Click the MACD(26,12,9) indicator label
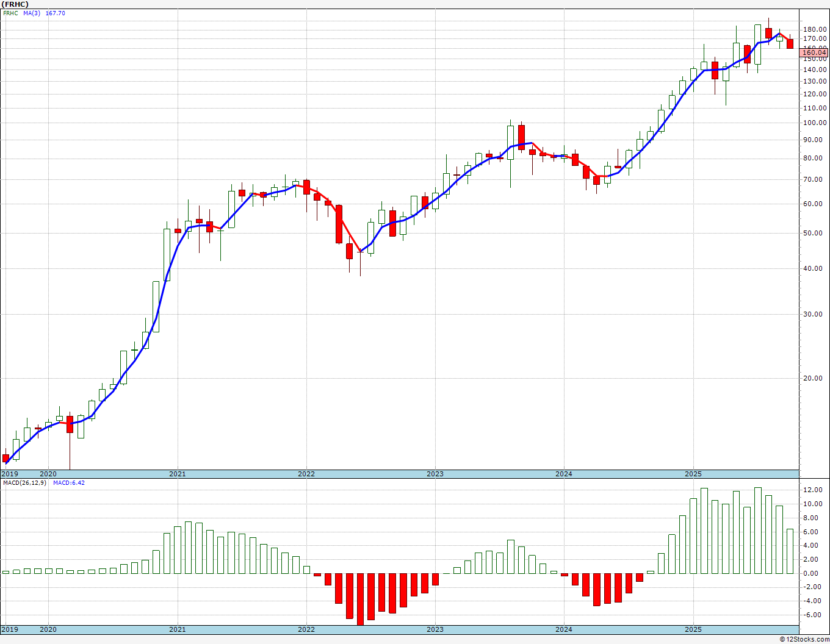 pos(26,482)
